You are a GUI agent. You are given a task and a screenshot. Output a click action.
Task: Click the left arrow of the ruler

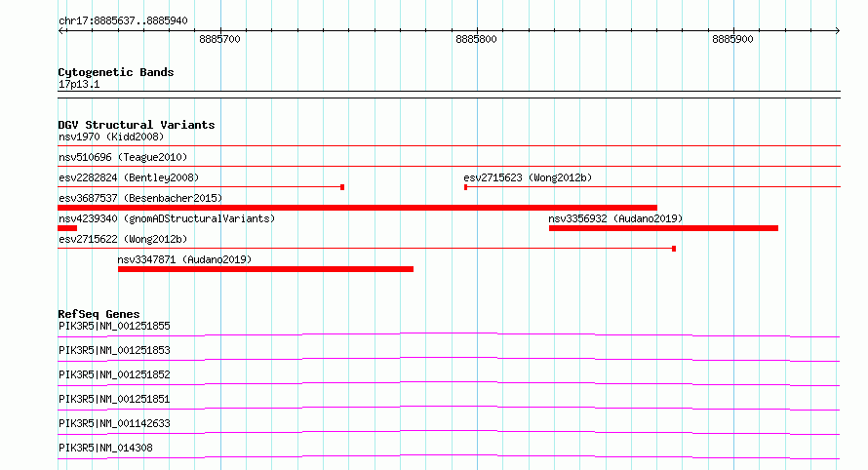tap(62, 31)
